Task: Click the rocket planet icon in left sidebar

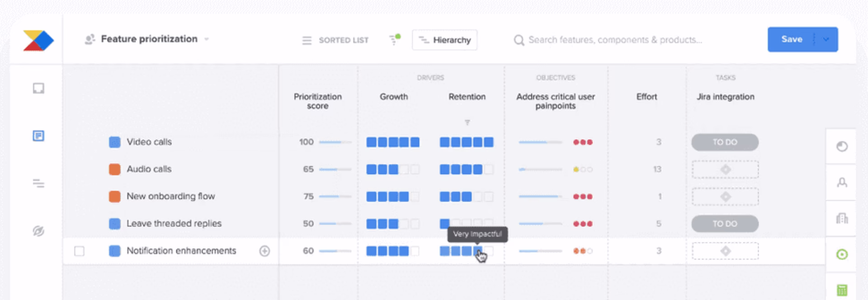Action: 38,231
